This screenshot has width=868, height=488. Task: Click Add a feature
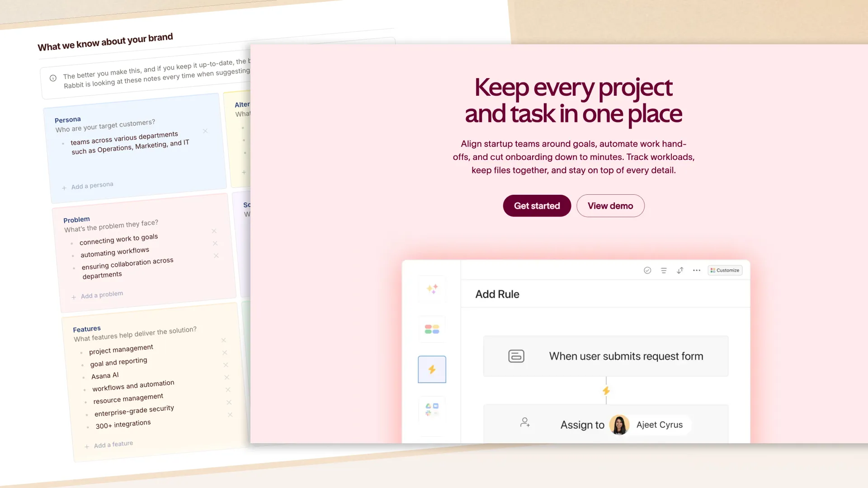tap(113, 445)
